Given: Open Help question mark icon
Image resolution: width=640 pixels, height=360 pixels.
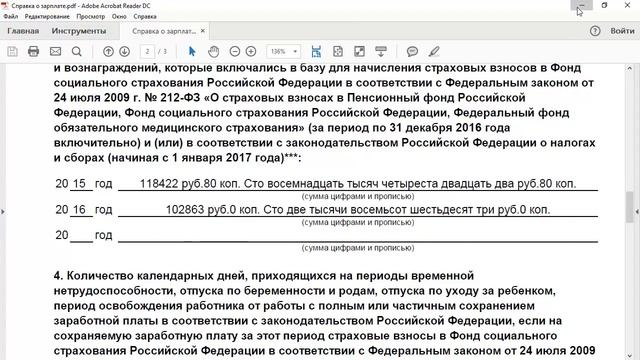Looking at the screenshot, I should coord(595,31).
